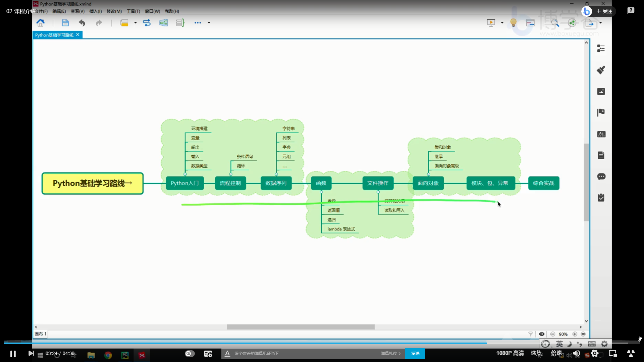Expand the dropdown beside the ellipsis
644x362 pixels.
tap(209, 23)
